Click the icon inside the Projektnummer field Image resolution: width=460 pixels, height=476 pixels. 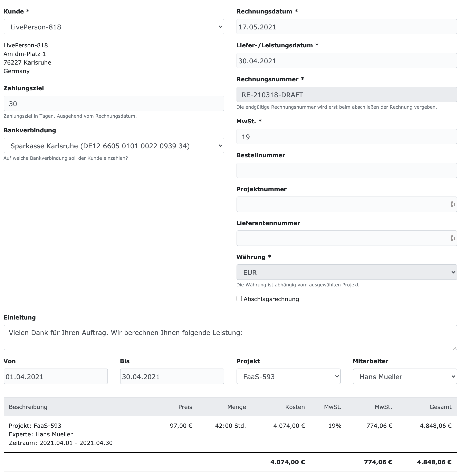(x=452, y=204)
